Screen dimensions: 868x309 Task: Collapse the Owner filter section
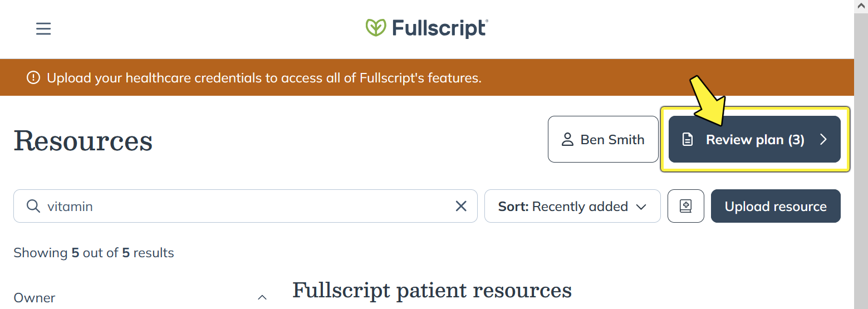pyautogui.click(x=262, y=298)
